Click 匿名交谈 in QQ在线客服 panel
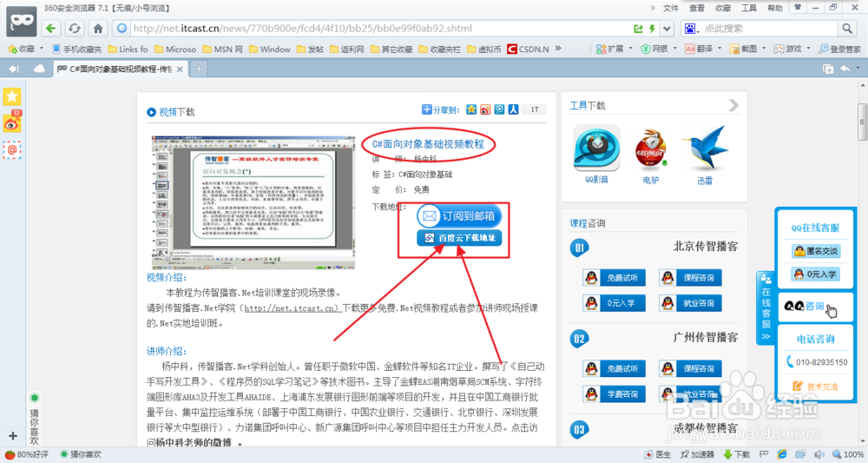 click(816, 251)
